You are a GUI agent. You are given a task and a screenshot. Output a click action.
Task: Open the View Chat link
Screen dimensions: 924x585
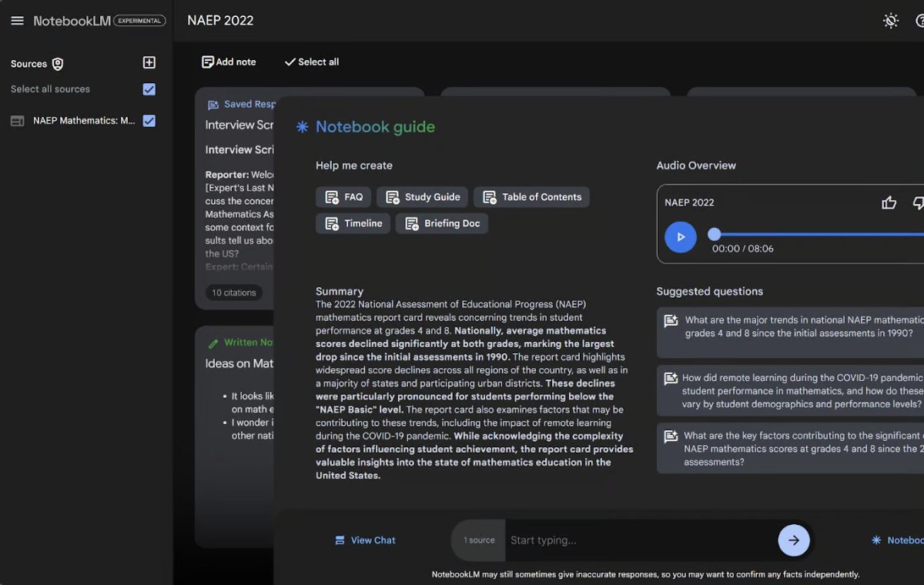[365, 540]
